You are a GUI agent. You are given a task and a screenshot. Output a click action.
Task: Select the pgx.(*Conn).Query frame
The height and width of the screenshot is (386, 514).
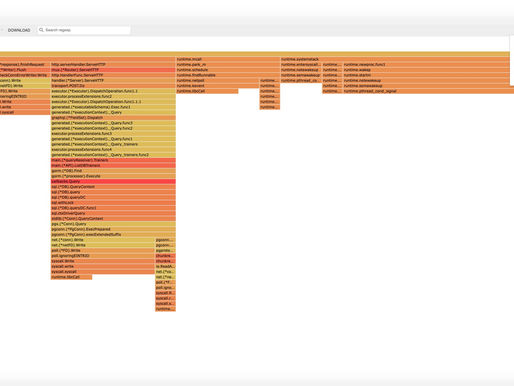[x=113, y=224]
